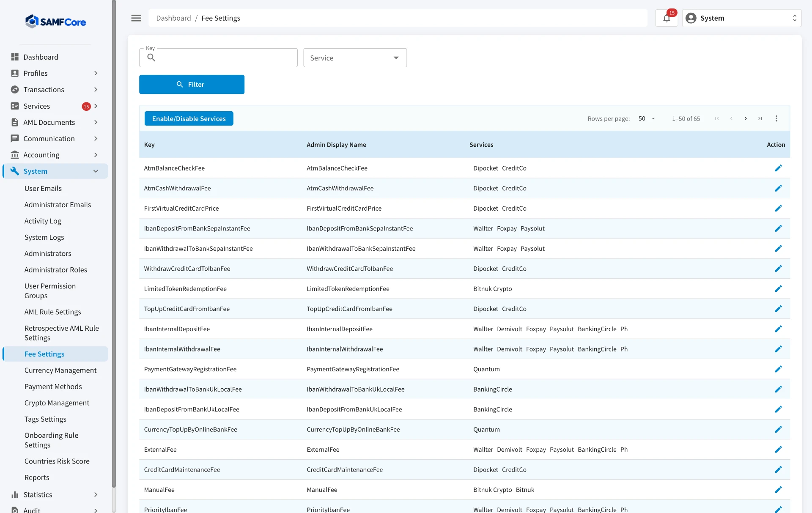Toggle the hamburger sidebar menu

click(x=136, y=18)
